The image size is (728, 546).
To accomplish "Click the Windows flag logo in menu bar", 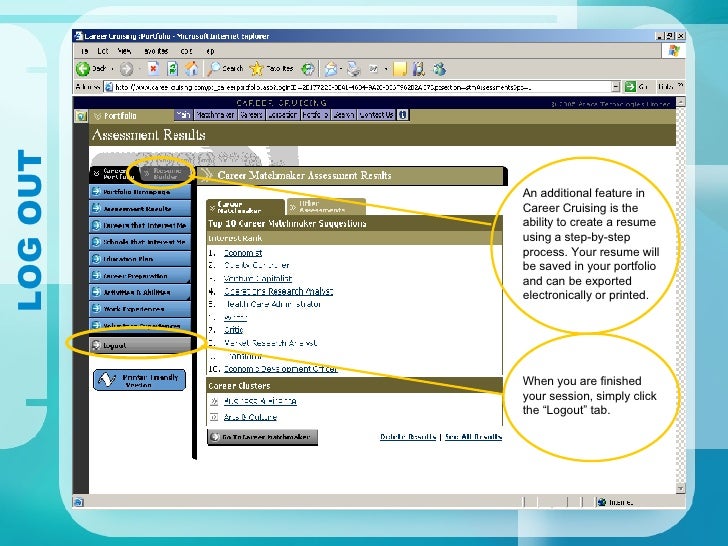I will click(x=674, y=51).
